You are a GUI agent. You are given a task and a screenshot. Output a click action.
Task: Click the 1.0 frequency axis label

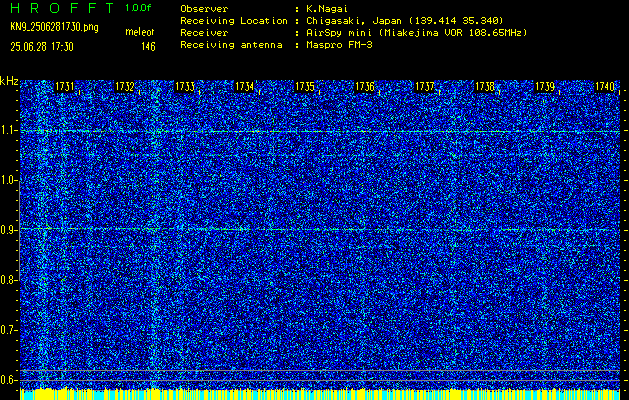9,181
